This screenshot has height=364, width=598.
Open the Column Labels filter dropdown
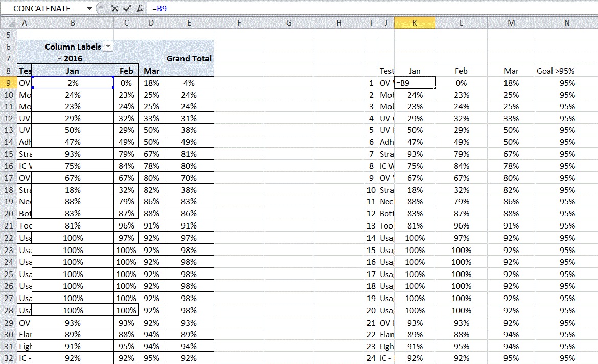pos(108,47)
